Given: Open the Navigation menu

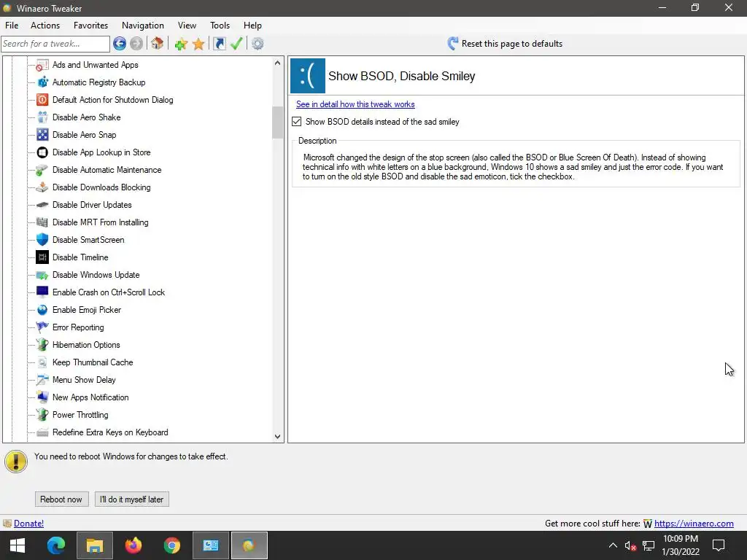Looking at the screenshot, I should pyautogui.click(x=143, y=26).
